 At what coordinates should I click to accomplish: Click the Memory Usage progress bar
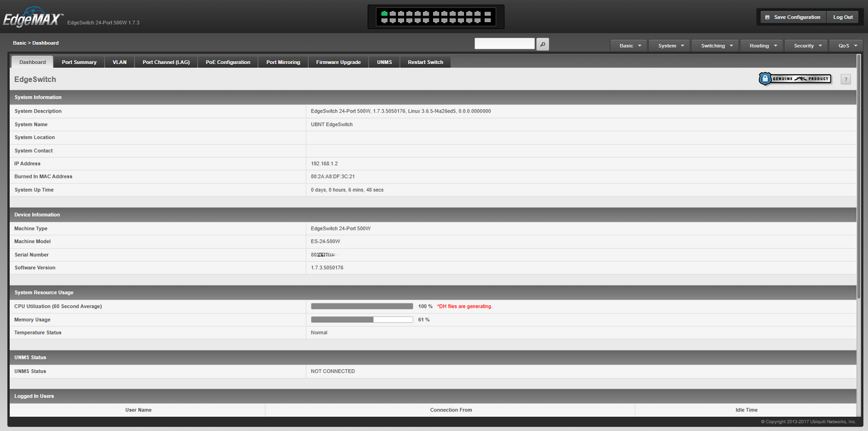pos(362,320)
